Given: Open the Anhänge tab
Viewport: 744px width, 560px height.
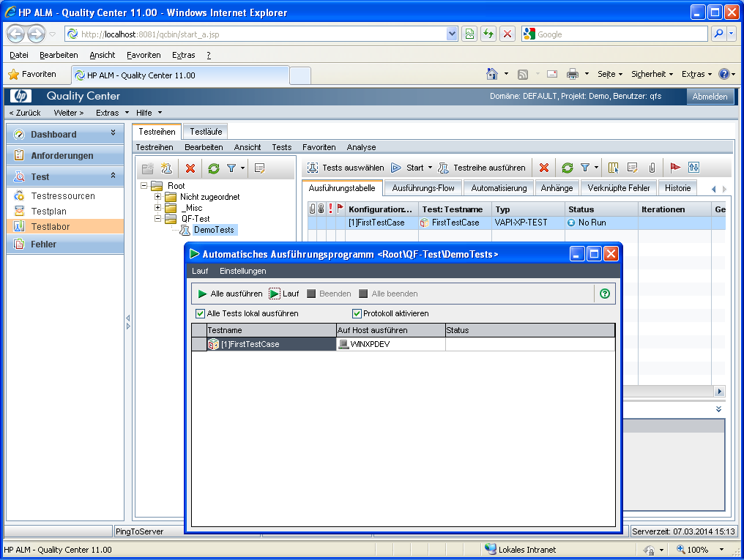Looking at the screenshot, I should tap(557, 188).
